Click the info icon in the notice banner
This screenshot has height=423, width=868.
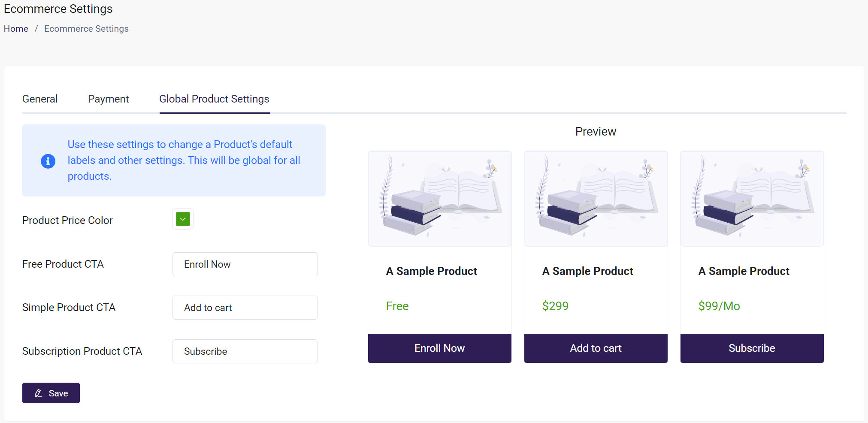click(48, 161)
